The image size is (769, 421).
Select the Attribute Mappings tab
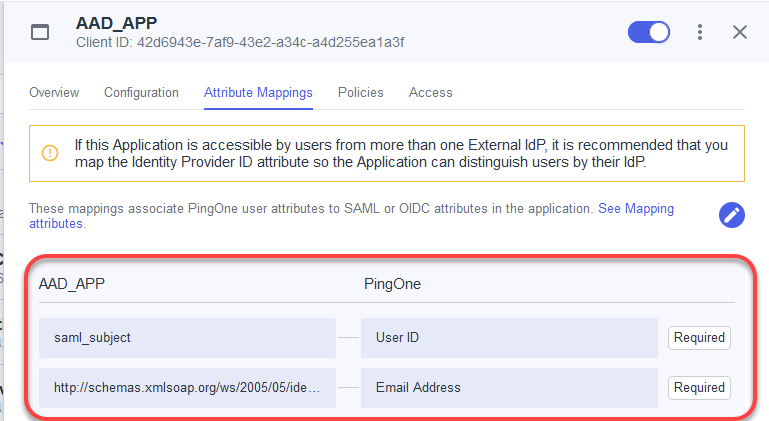tap(258, 92)
